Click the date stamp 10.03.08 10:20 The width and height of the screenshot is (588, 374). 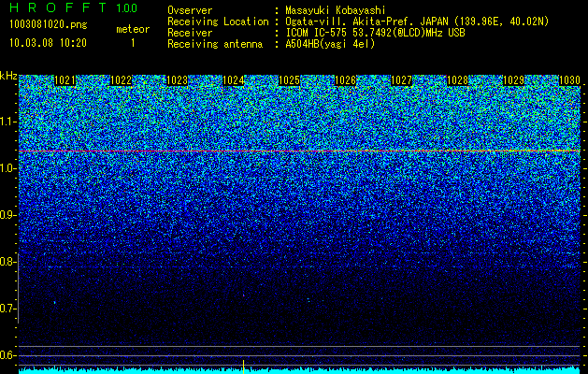point(48,43)
